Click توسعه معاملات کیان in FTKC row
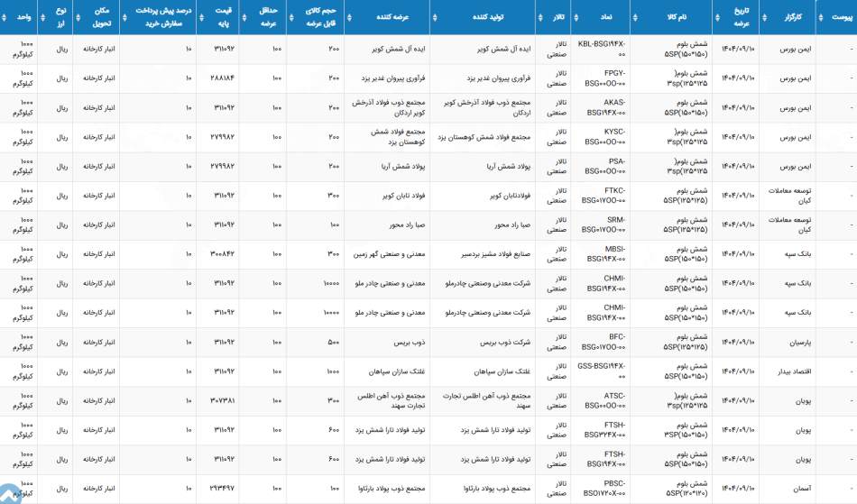857x504 pixels. pos(789,196)
